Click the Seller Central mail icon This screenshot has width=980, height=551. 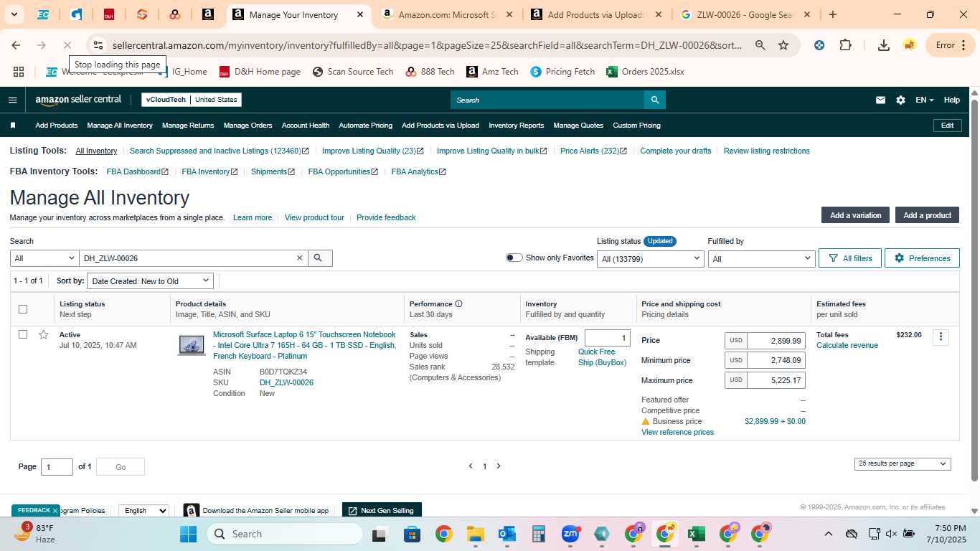click(x=880, y=100)
